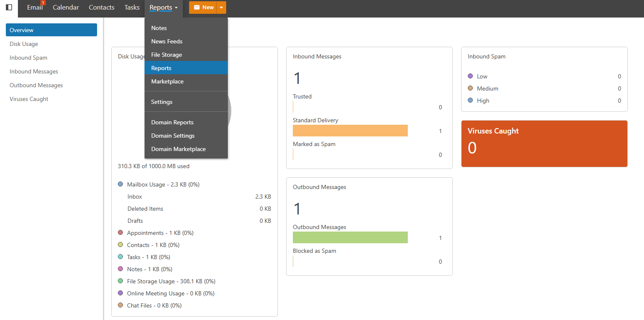This screenshot has width=644, height=320.
Task: Open Viruses Caught sidebar link
Action: coord(29,99)
